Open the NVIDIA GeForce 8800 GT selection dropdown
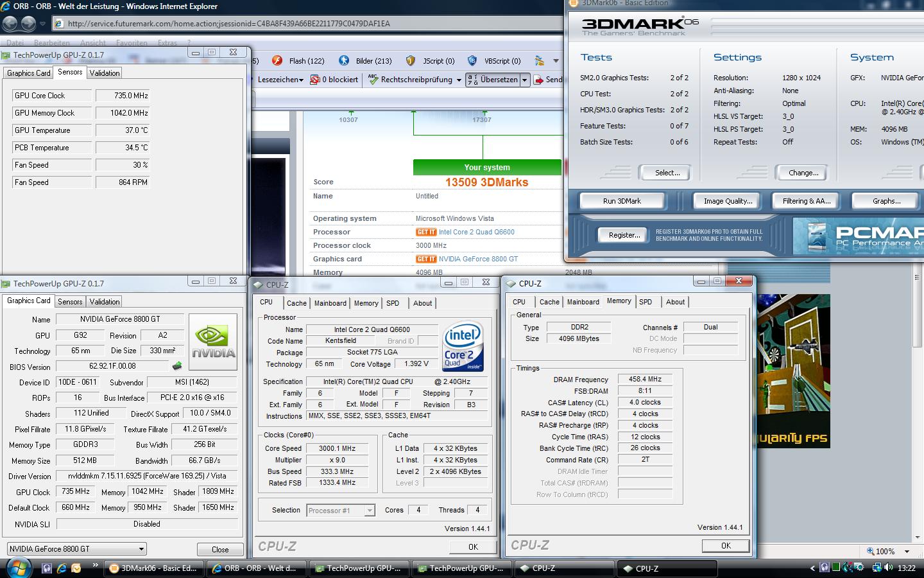This screenshot has height=578, width=924. pyautogui.click(x=77, y=549)
